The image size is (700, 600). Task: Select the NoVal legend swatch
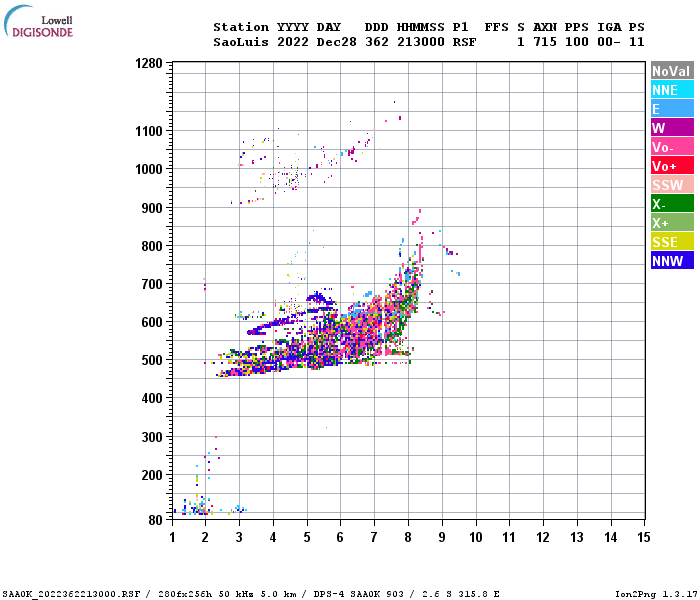click(x=672, y=71)
